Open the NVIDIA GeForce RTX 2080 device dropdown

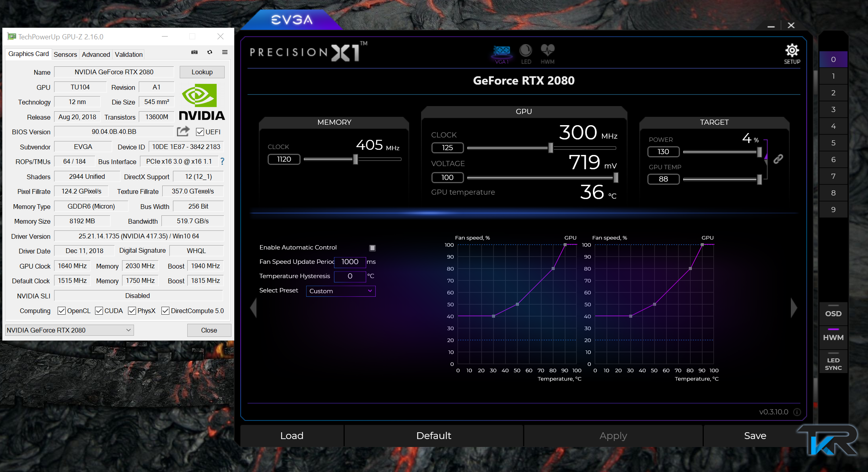point(69,330)
